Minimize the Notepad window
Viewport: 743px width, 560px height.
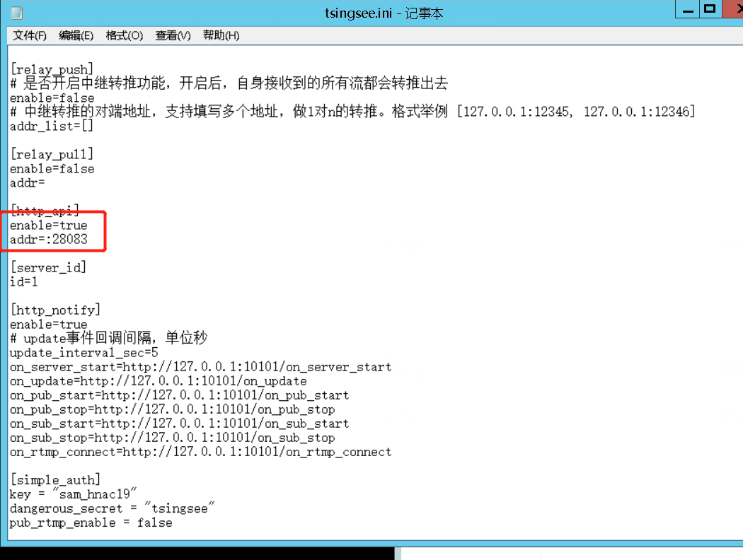[x=687, y=9]
